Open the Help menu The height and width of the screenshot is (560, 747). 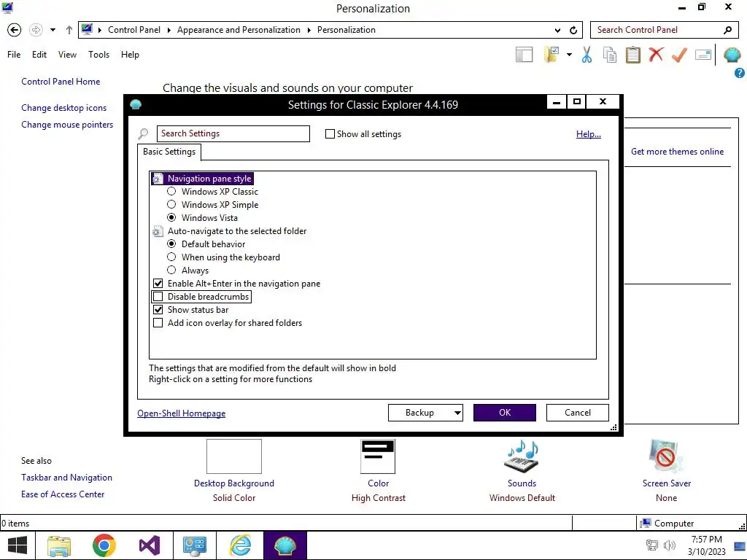(x=130, y=55)
